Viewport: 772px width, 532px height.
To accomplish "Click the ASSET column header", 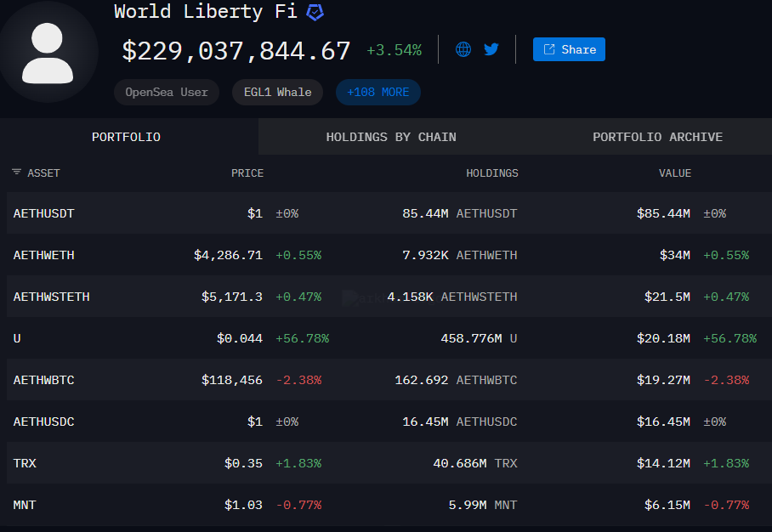I will [x=43, y=173].
